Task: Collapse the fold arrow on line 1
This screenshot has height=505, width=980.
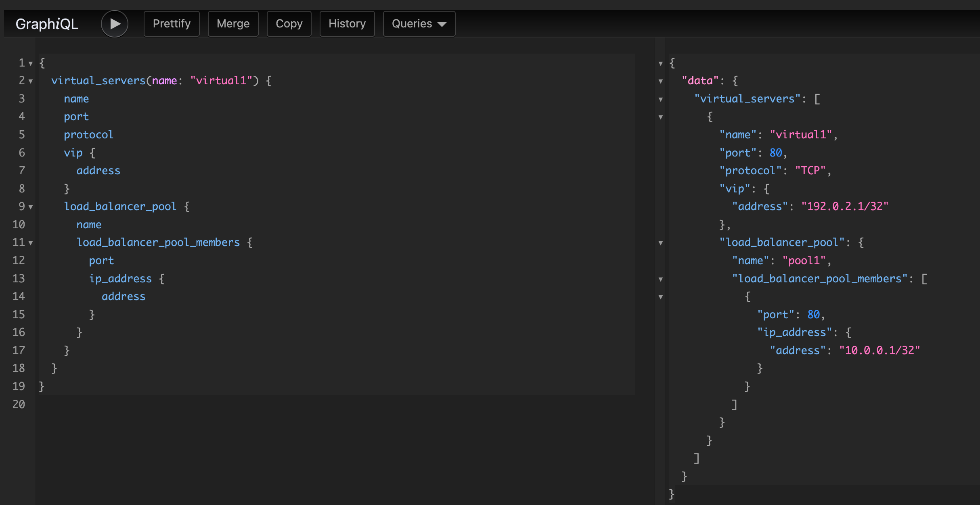Action: (x=31, y=63)
